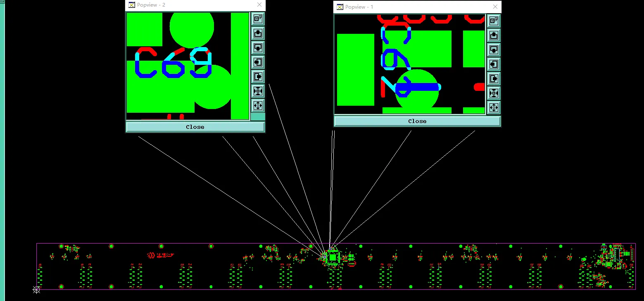The width and height of the screenshot is (644, 301).
Task: Click the top window-link icon in Popview - 2
Action: point(258,19)
